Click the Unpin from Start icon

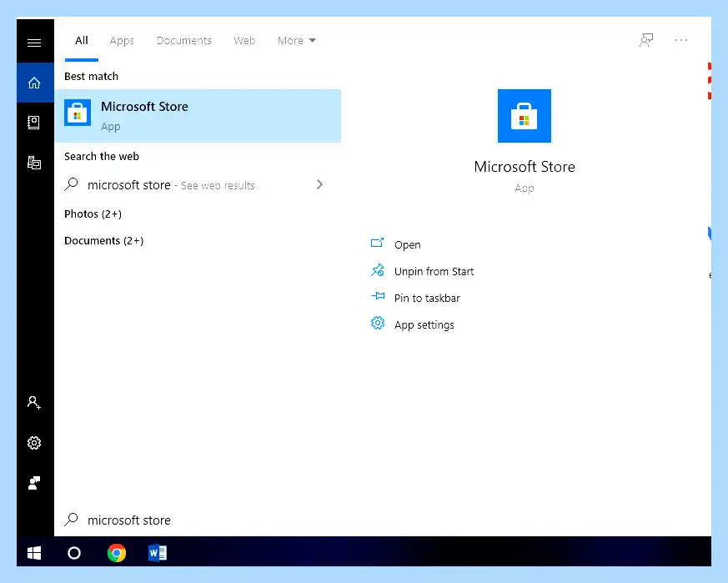click(378, 270)
